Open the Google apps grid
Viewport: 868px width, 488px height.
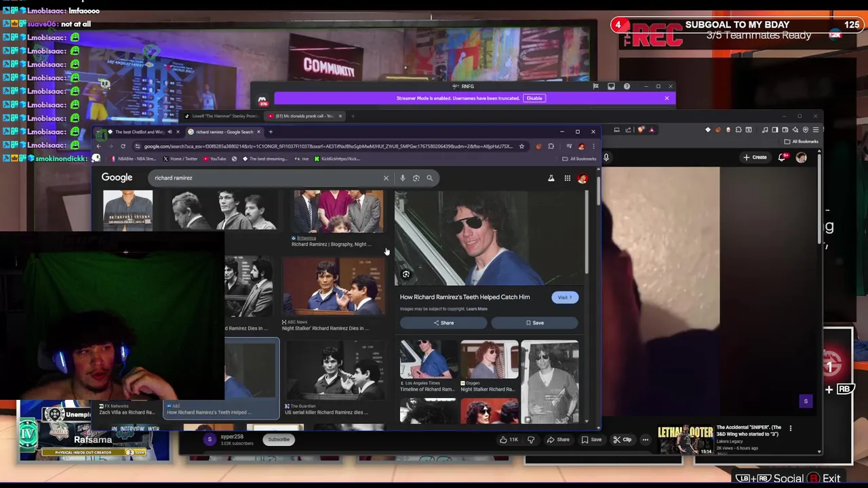point(567,178)
